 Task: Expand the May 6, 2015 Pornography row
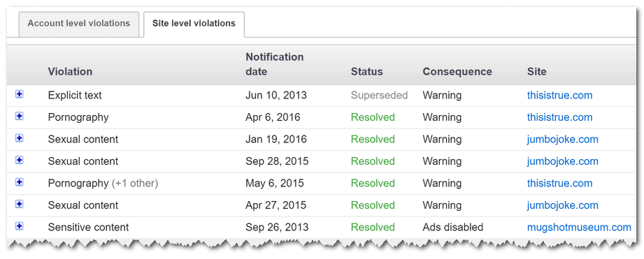point(20,182)
